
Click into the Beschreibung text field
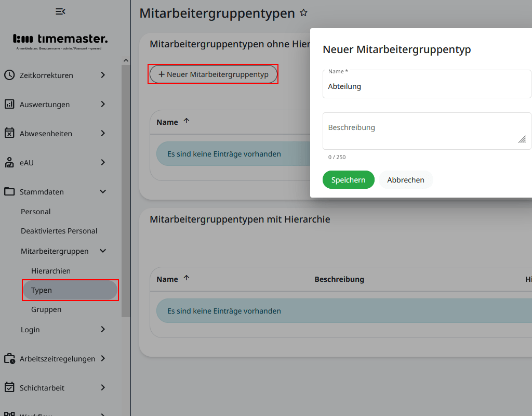tap(426, 130)
